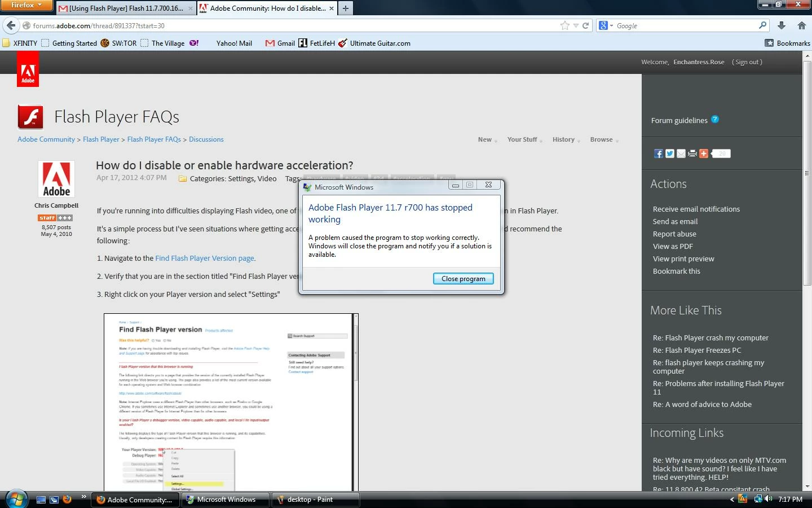The image size is (812, 508).
Task: Click the Flash Player logo beside the FAQs title
Action: [30, 117]
